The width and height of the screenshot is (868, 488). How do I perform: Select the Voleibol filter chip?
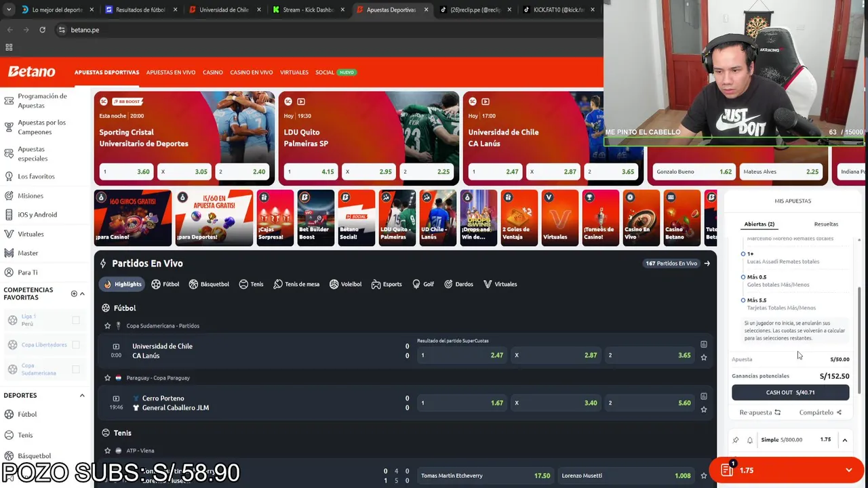coord(345,284)
